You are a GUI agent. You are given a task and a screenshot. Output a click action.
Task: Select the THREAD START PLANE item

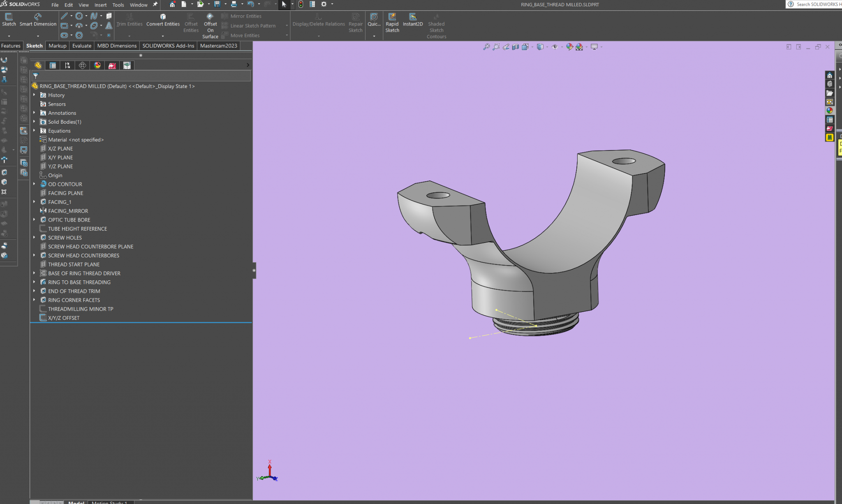[x=74, y=264]
